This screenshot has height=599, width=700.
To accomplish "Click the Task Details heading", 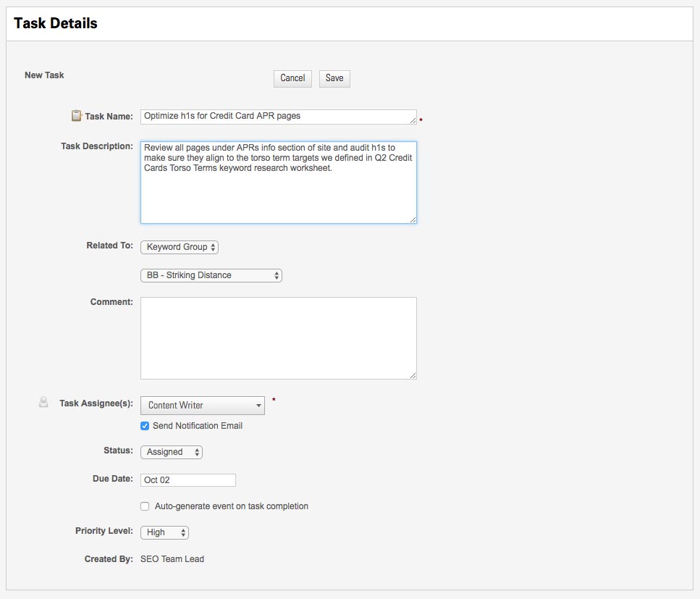I will 56,23.
